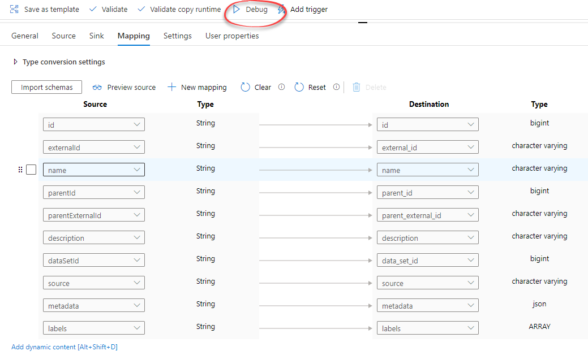This screenshot has height=364, width=588.
Task: Open the description source dropdown
Action: (94, 237)
